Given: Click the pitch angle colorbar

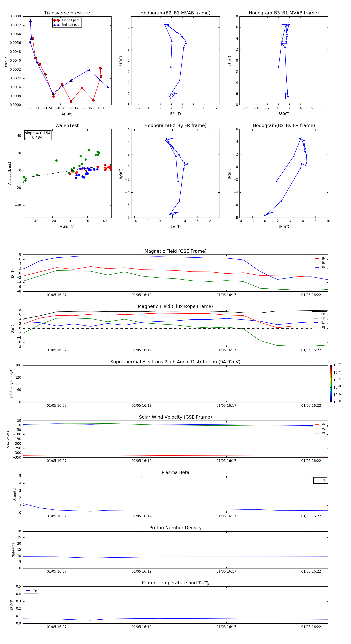Looking at the screenshot, I should point(331,384).
